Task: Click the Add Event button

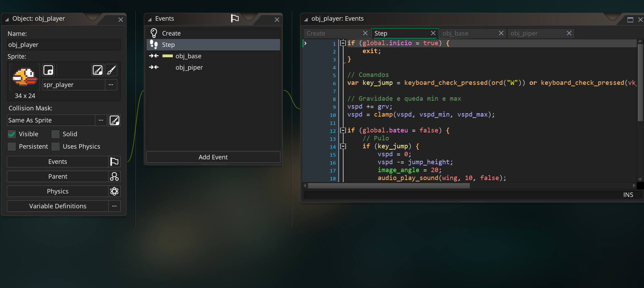Action: (213, 157)
